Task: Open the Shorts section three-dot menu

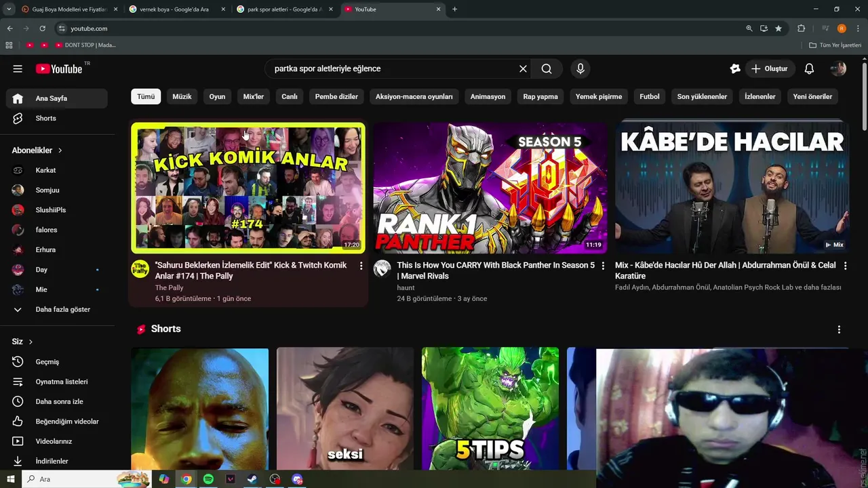Action: coord(839,329)
